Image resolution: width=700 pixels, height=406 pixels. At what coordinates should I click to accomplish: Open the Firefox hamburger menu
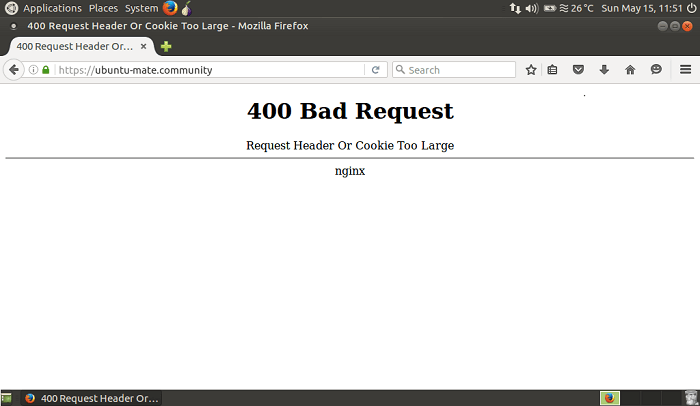point(685,70)
